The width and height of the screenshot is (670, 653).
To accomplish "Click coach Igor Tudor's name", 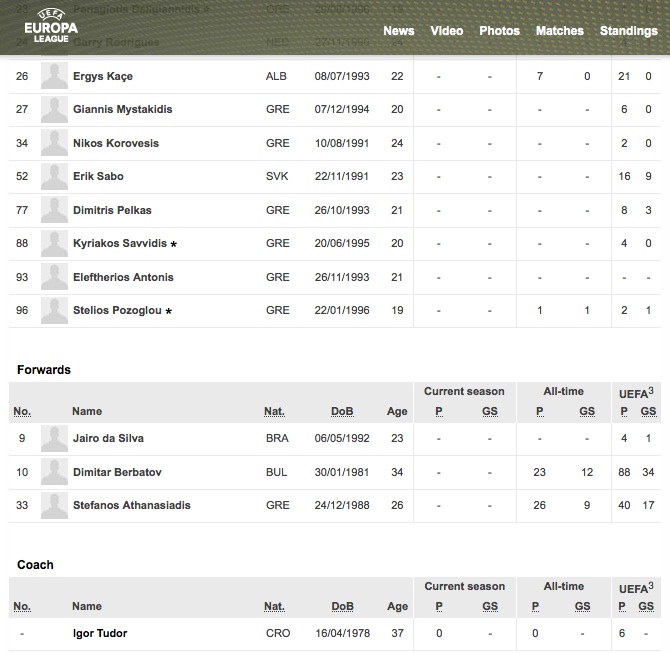I will (100, 633).
